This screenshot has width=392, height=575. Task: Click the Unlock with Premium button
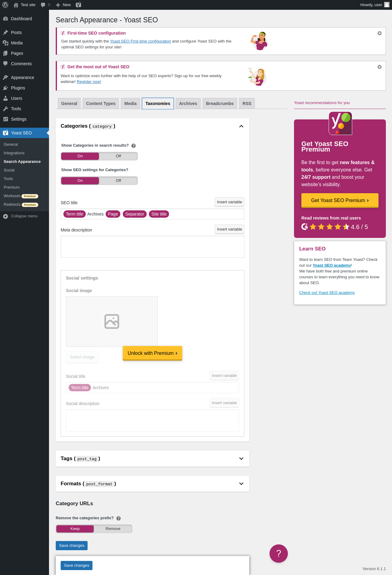pyautogui.click(x=153, y=353)
